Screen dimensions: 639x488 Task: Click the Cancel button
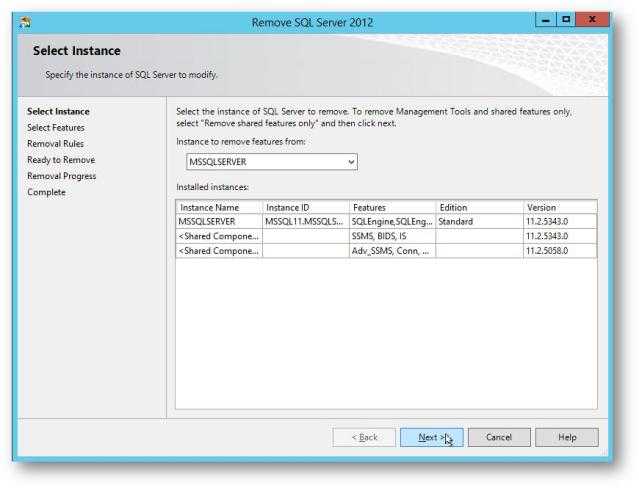click(498, 437)
